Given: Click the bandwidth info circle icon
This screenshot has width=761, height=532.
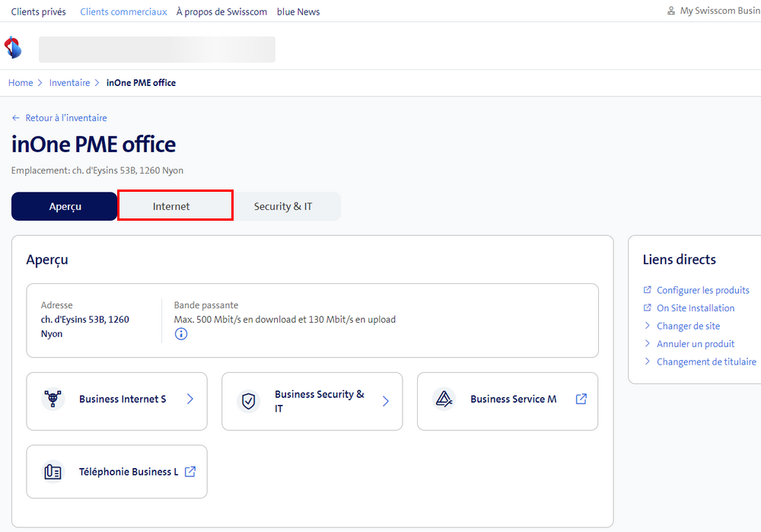Looking at the screenshot, I should click(181, 334).
